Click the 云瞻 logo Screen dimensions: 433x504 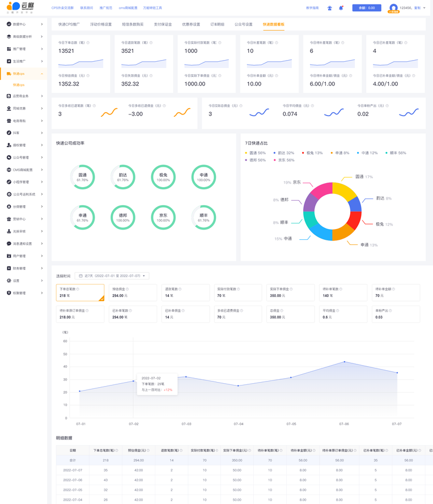20,7
